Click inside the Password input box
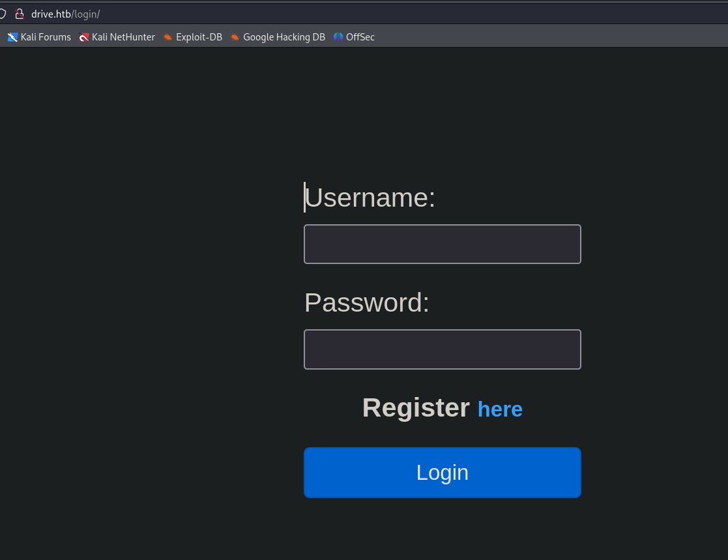This screenshot has width=728, height=560. click(x=442, y=349)
